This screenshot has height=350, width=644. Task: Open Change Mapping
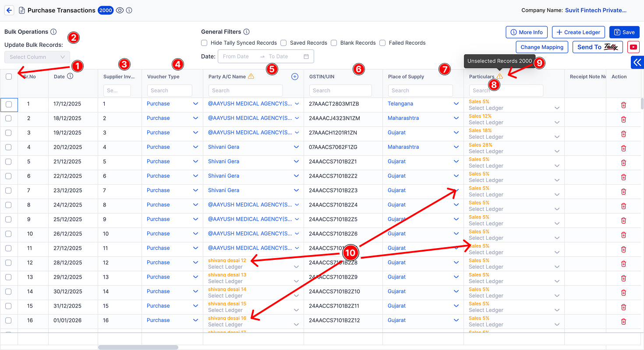[542, 47]
